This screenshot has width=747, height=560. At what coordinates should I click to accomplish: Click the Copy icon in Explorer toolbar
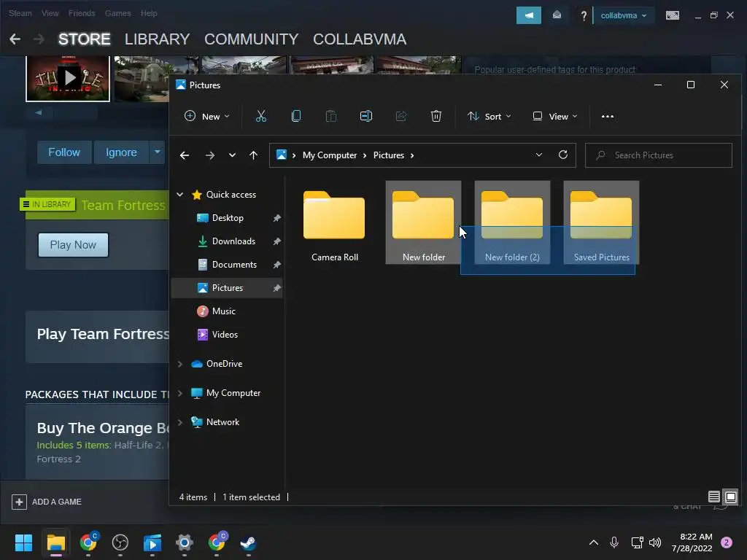pyautogui.click(x=296, y=116)
